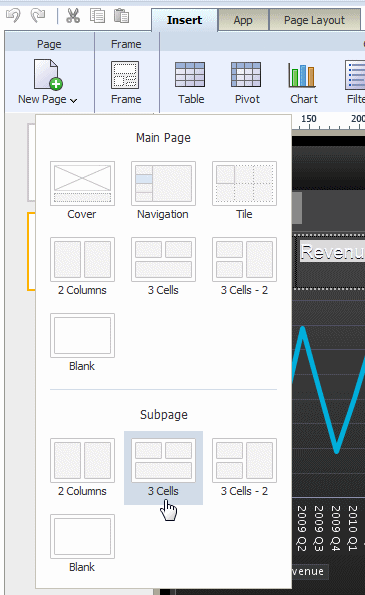Switch to the App tab
365x595 pixels.
pos(243,20)
